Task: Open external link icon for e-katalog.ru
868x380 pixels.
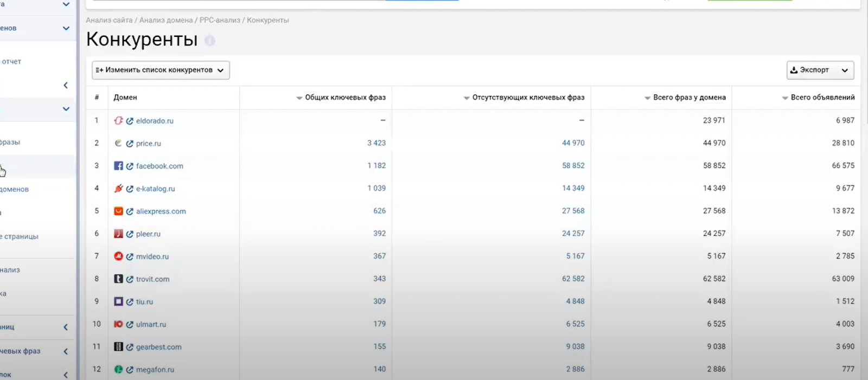Action: pyautogui.click(x=130, y=189)
